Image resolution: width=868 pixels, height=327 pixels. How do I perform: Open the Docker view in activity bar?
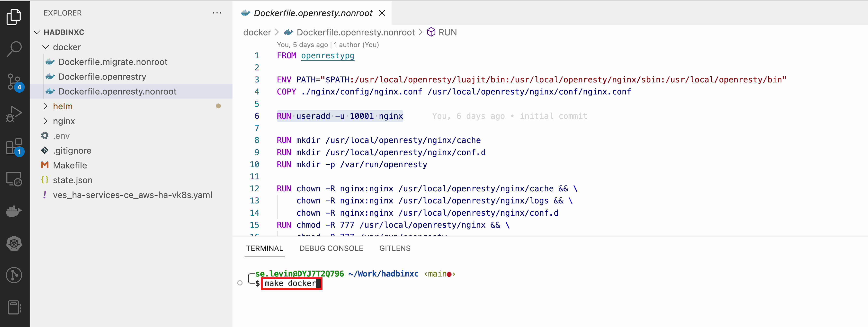pos(14,211)
